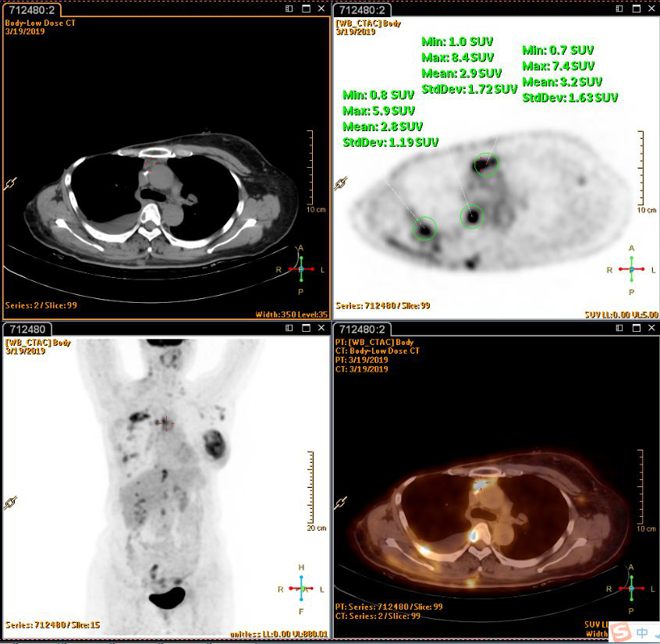
Task: Click the link icon in the MIP viewport
Action: tap(11, 503)
